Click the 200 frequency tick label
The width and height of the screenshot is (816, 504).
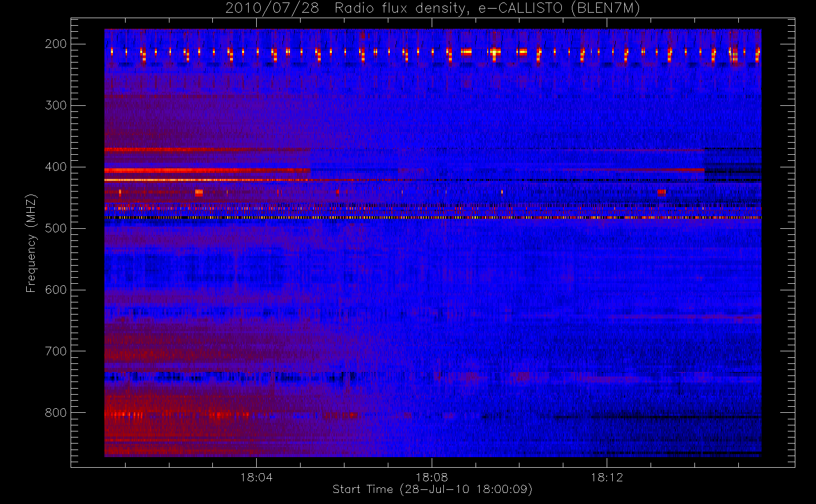(x=56, y=44)
